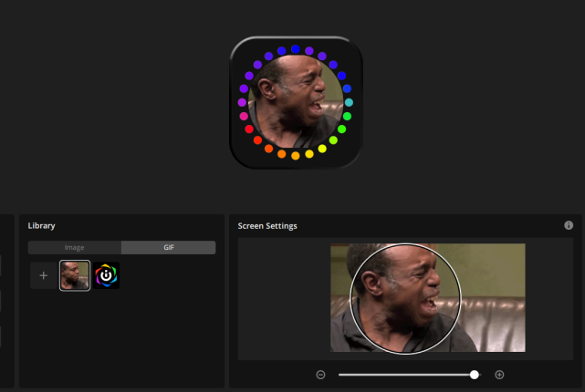Open the Screen Settings info icon
The width and height of the screenshot is (585, 392).
pyautogui.click(x=569, y=225)
